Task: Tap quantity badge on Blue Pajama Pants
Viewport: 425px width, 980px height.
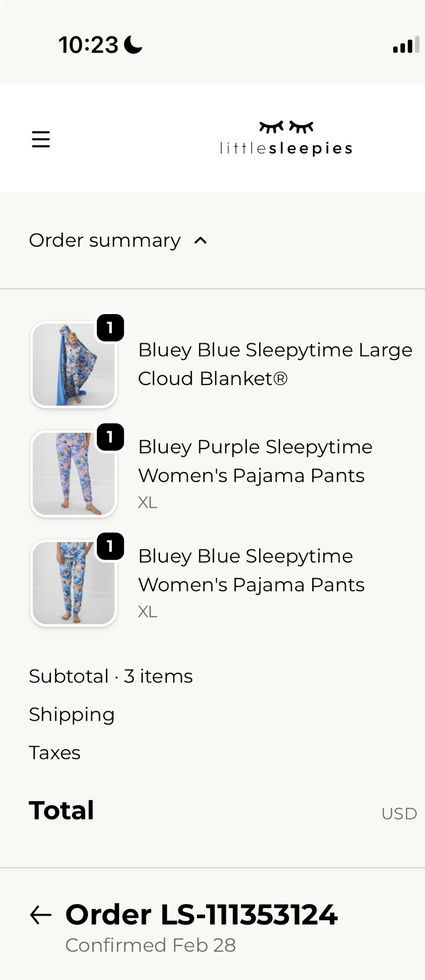Action: point(110,546)
